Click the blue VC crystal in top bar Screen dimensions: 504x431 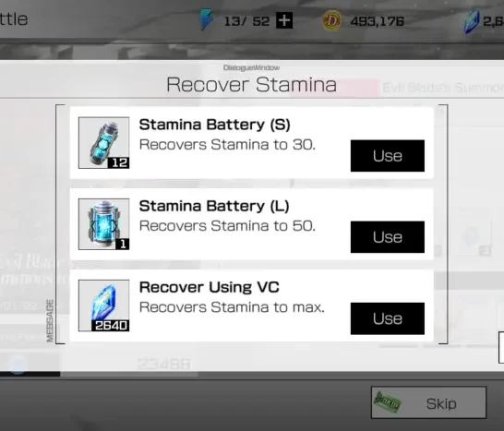pyautogui.click(x=471, y=21)
